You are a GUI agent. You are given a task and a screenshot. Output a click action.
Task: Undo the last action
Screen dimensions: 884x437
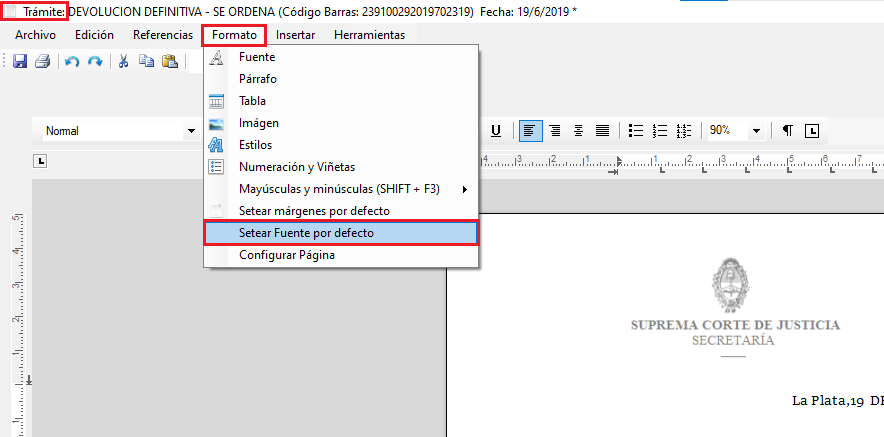[x=72, y=62]
